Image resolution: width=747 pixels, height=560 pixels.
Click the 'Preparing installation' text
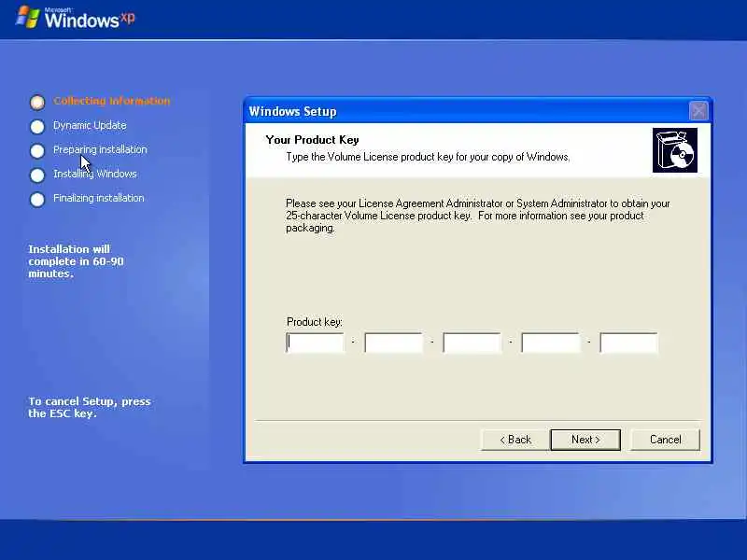point(100,149)
